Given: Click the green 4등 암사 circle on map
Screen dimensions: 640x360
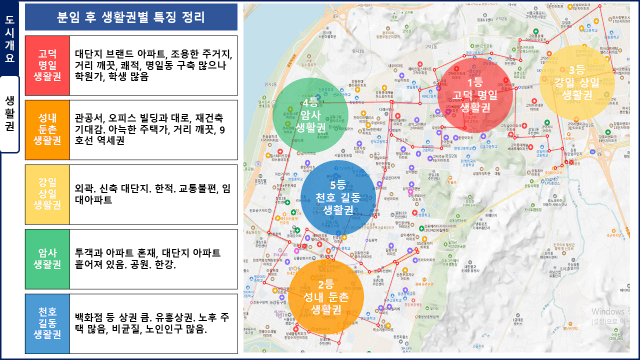Looking at the screenshot, I should coord(310,115).
